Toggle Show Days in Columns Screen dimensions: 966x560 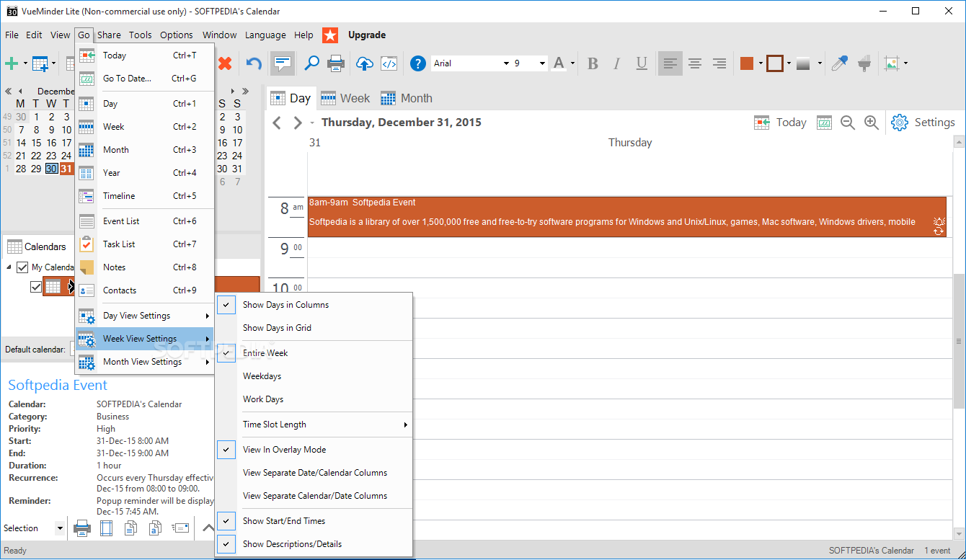tap(314, 305)
